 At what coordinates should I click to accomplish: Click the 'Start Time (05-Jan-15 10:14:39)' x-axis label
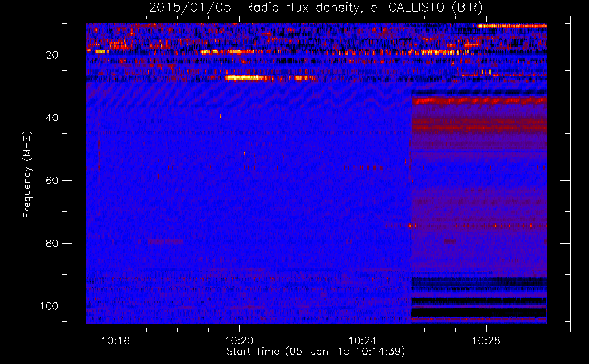tap(316, 352)
